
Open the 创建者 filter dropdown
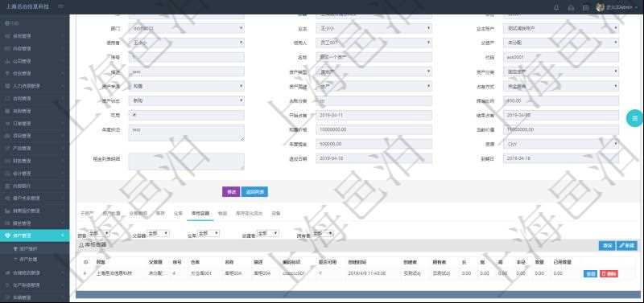268,233
